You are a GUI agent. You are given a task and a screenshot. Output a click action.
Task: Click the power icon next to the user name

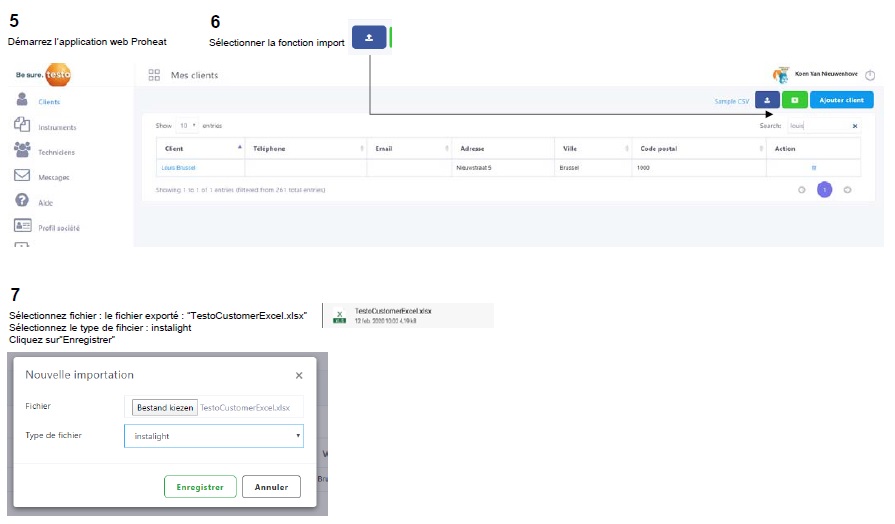click(x=870, y=75)
